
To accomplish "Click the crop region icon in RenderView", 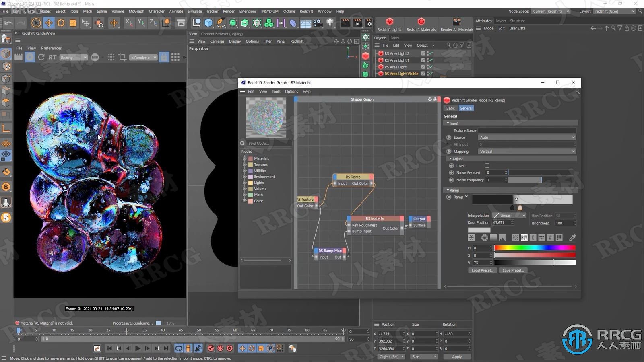I will coord(122,57).
